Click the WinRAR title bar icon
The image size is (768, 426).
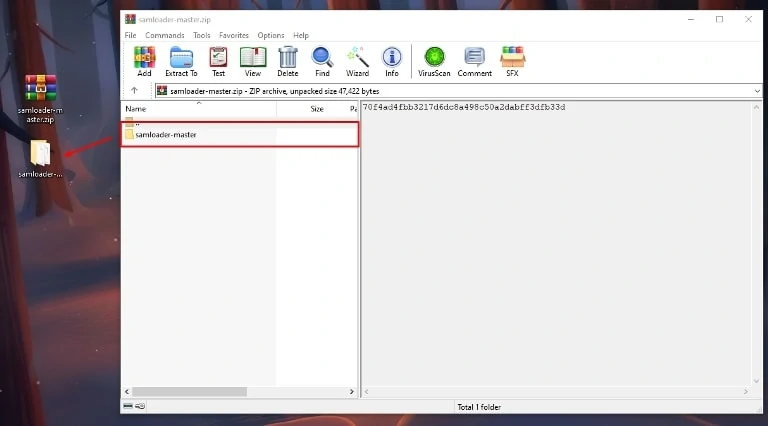point(130,20)
